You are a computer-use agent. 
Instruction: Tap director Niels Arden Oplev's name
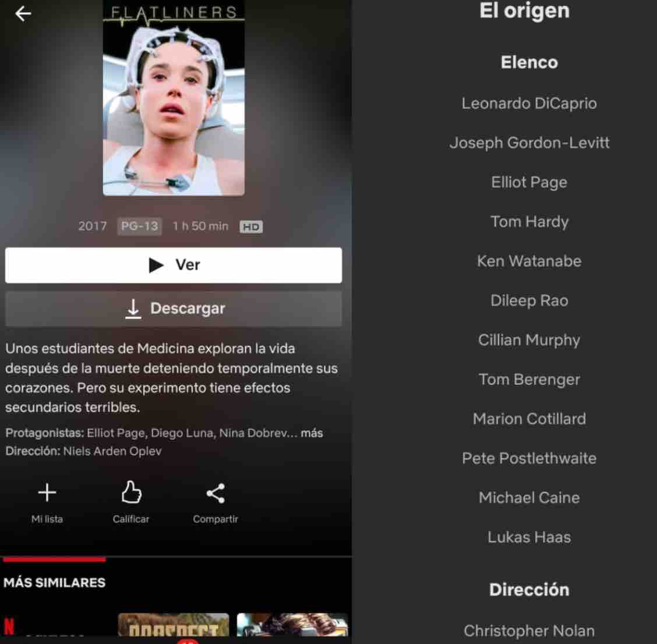112,451
